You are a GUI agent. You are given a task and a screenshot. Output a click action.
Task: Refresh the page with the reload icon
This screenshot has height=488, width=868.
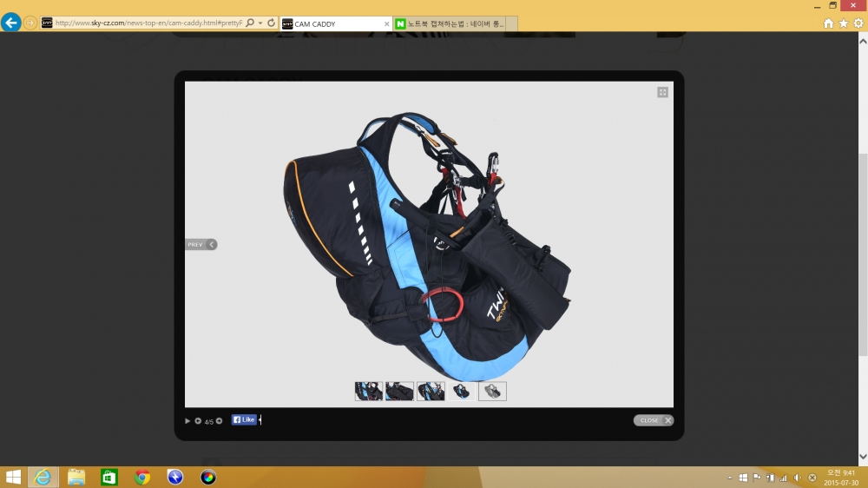tap(271, 23)
